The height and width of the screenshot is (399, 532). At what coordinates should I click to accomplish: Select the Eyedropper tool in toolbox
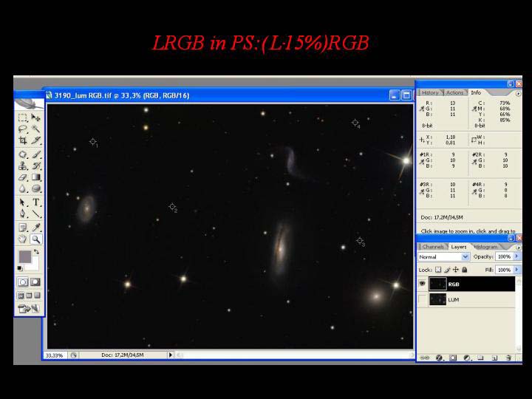coord(35,228)
